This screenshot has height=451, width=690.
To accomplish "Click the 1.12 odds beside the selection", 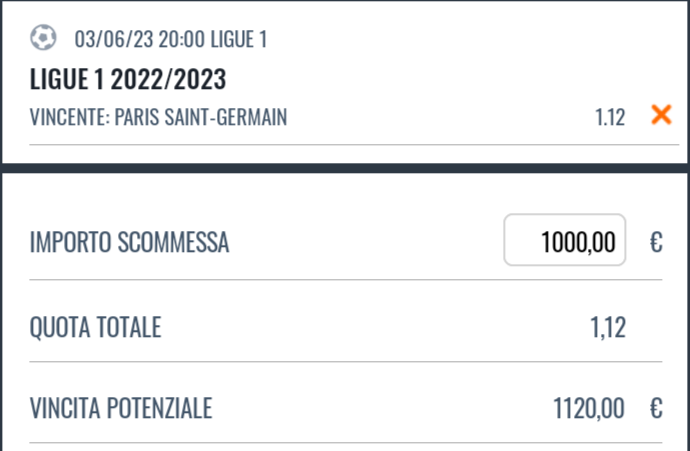I will click(610, 117).
